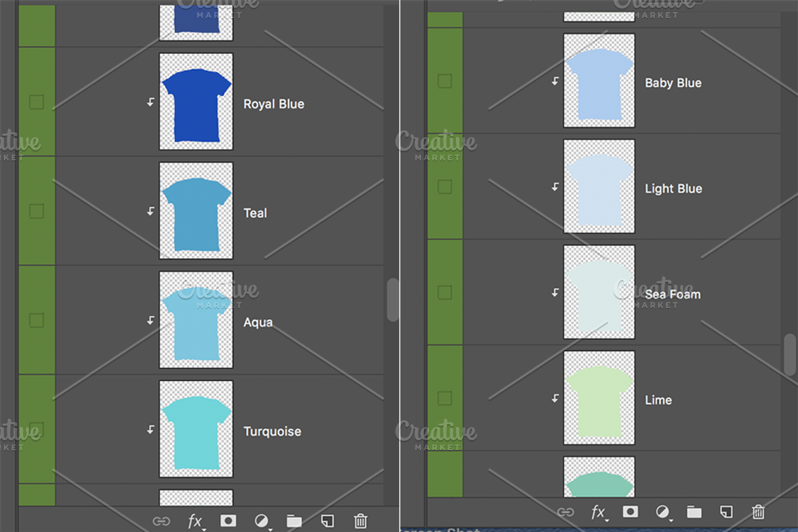Show the Royal Blue layer
798x532 pixels.
tap(37, 102)
